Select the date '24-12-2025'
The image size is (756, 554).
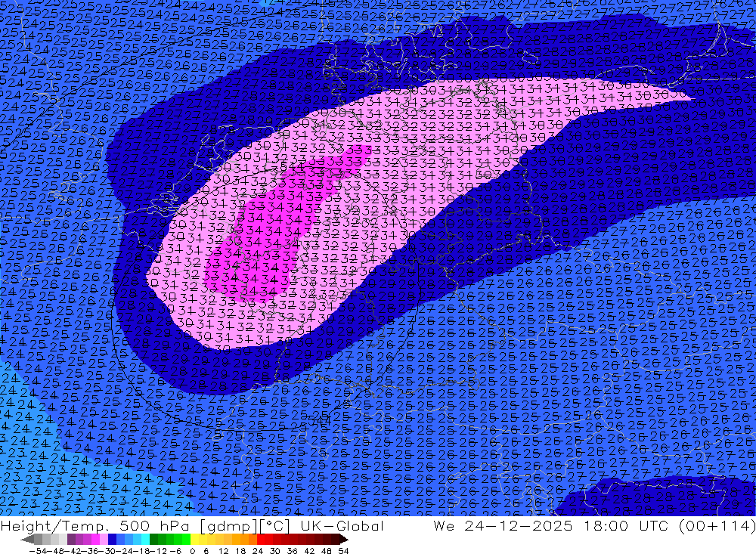pos(519,525)
